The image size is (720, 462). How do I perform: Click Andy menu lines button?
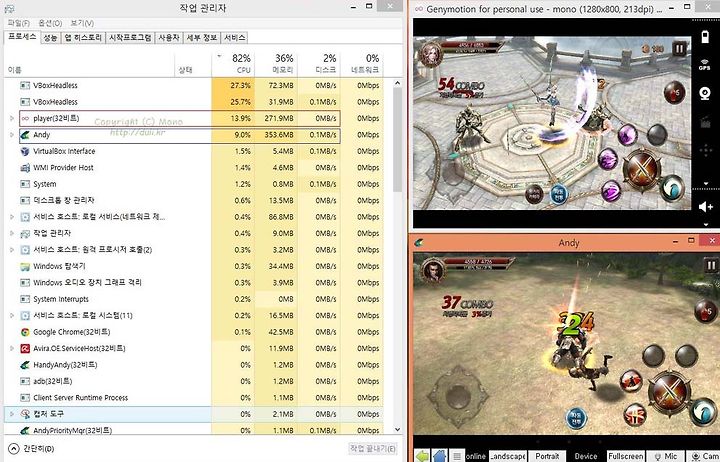[x=457, y=456]
